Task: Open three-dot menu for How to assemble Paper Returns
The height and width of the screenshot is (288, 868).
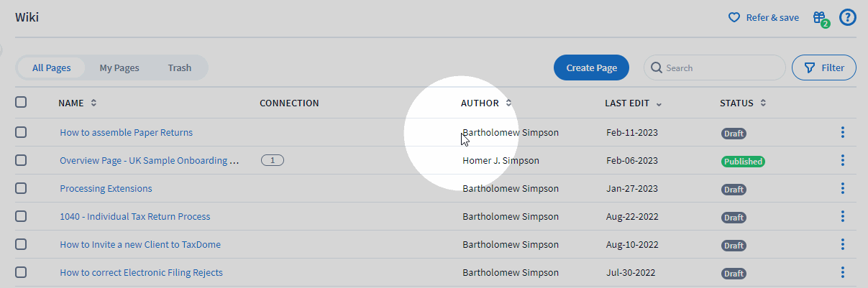Action: [x=842, y=133]
